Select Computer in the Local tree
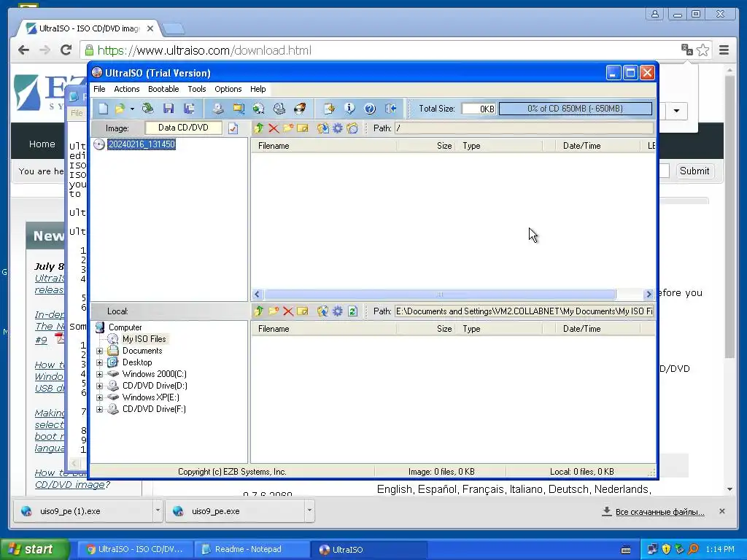The width and height of the screenshot is (747, 560). 125,327
